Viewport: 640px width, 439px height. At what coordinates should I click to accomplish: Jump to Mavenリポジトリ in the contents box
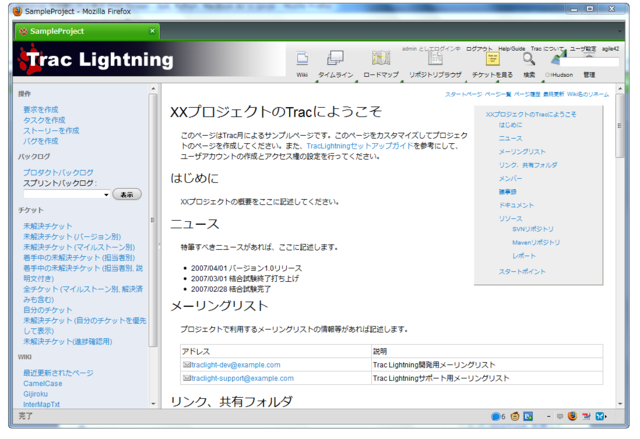coord(536,242)
